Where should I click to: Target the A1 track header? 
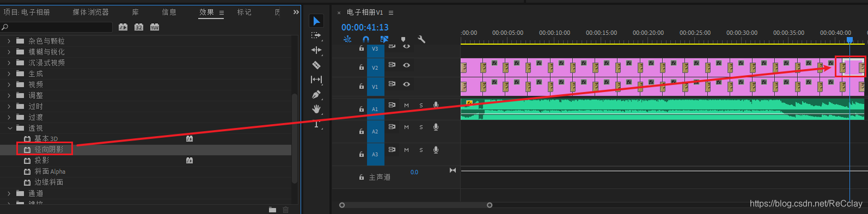pyautogui.click(x=375, y=109)
